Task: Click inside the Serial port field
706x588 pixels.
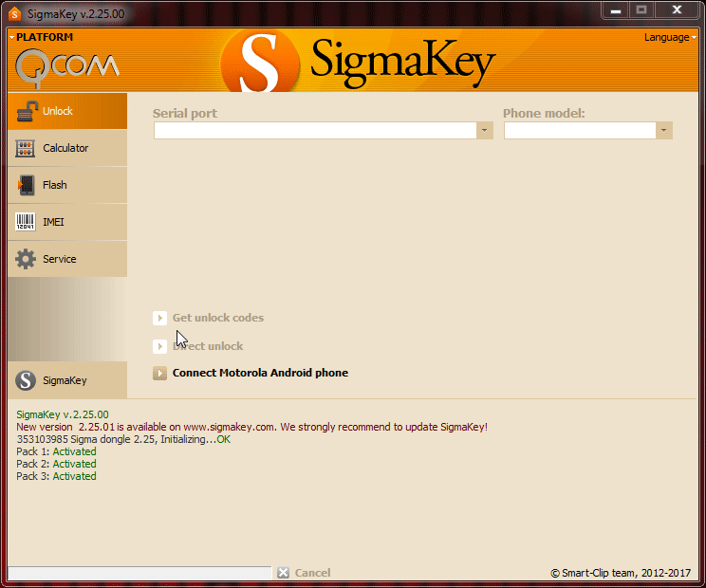Action: [315, 131]
